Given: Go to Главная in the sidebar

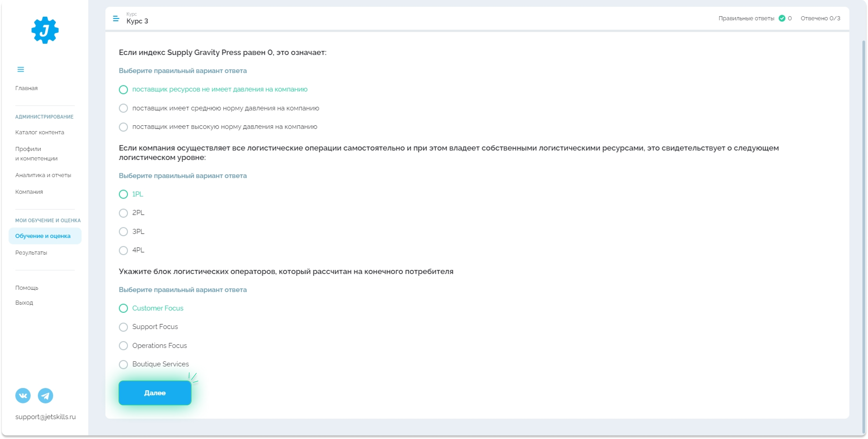Looking at the screenshot, I should click(26, 88).
